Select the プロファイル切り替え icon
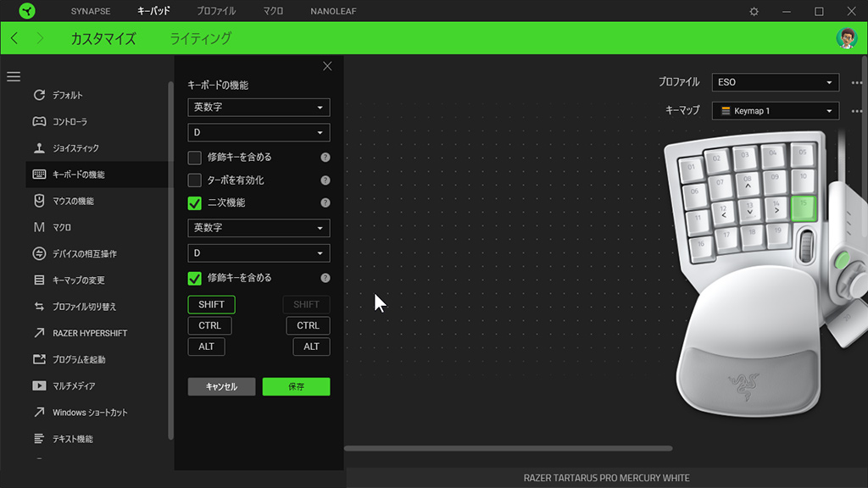 (39, 306)
